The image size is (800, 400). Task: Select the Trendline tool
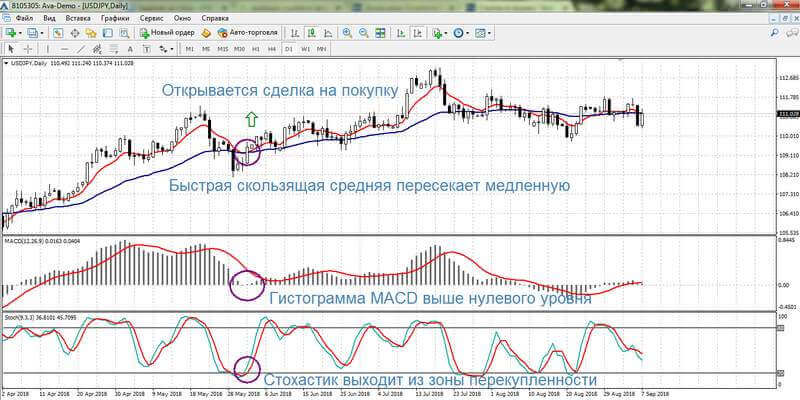[81, 49]
